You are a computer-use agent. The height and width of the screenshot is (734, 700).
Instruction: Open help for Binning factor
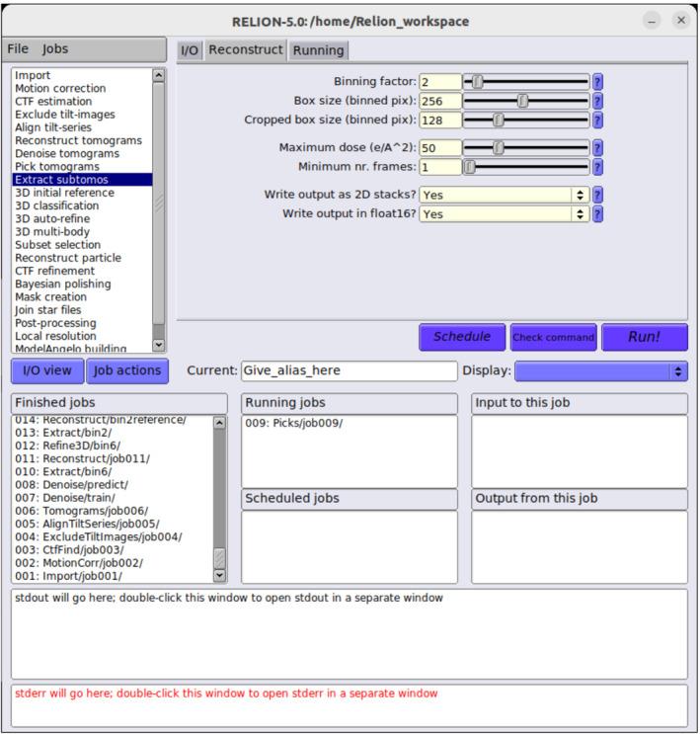[597, 82]
